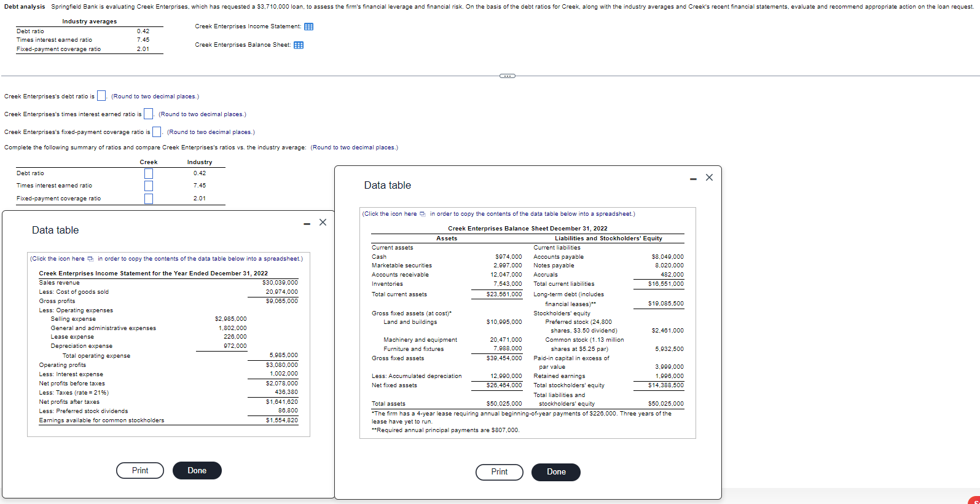This screenshot has height=504, width=980.
Task: Open Creek Enterprises Income Statement table icon
Action: pyautogui.click(x=309, y=26)
